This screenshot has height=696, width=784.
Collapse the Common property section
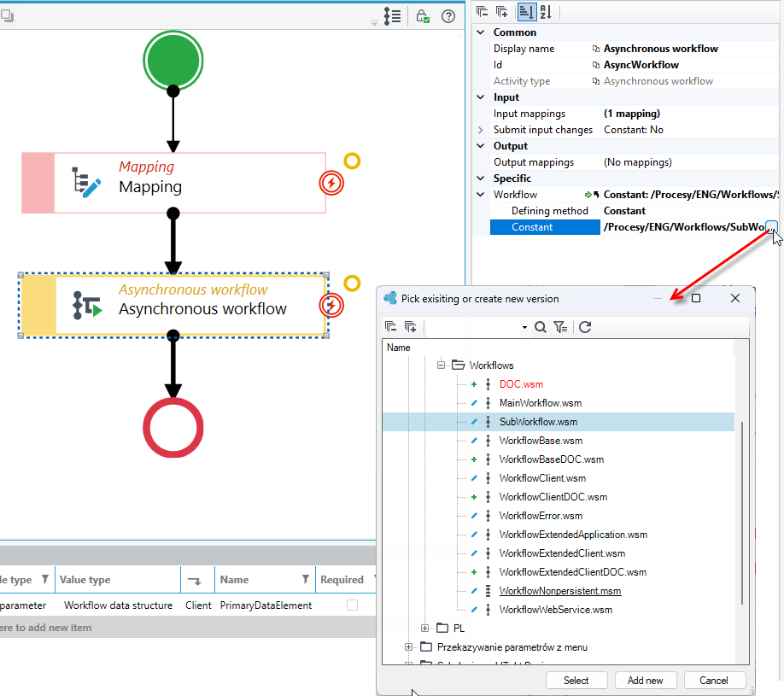pyautogui.click(x=481, y=32)
